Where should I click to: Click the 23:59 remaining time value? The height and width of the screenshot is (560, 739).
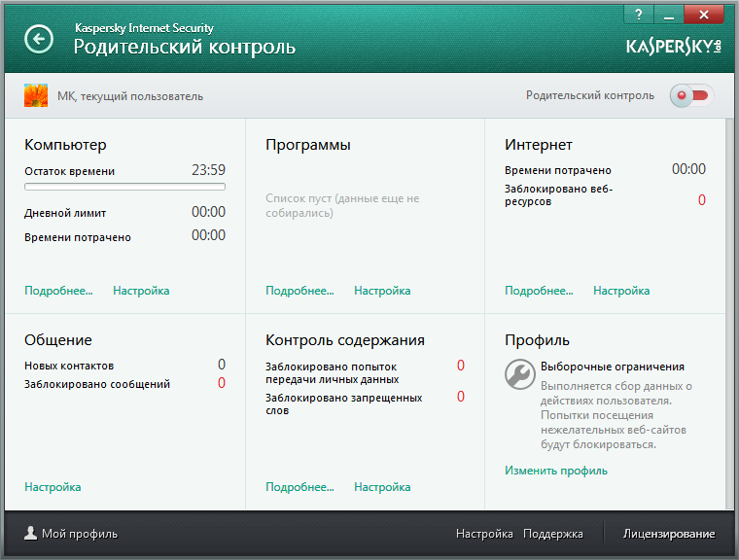pyautogui.click(x=208, y=170)
